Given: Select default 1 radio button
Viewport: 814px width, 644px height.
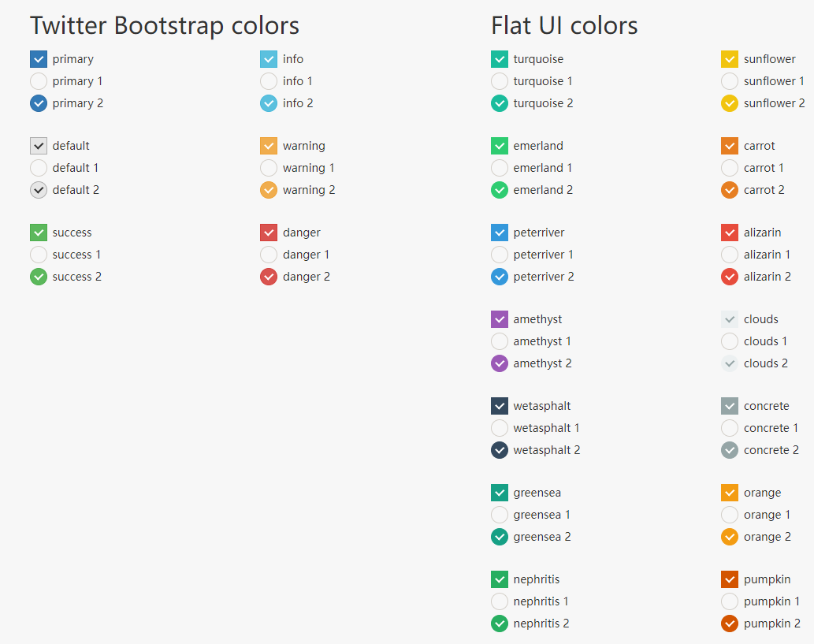Looking at the screenshot, I should [x=39, y=168].
